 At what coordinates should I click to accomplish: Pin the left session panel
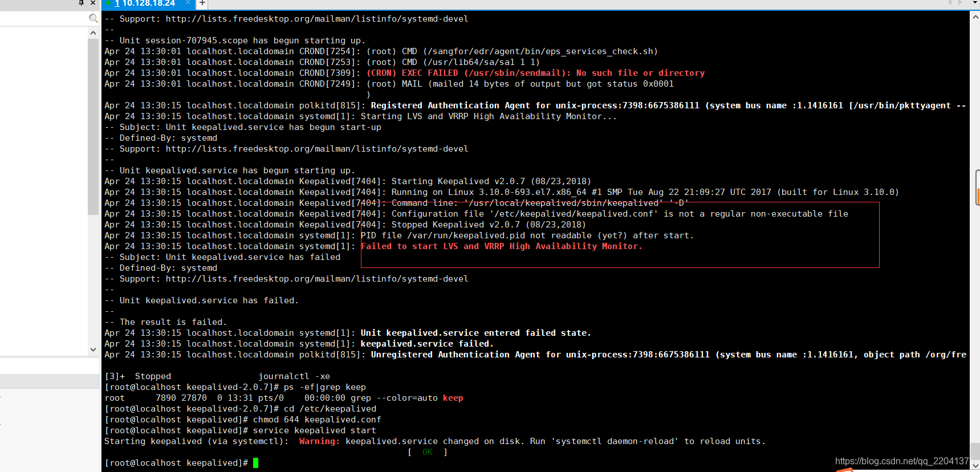click(x=82, y=3)
